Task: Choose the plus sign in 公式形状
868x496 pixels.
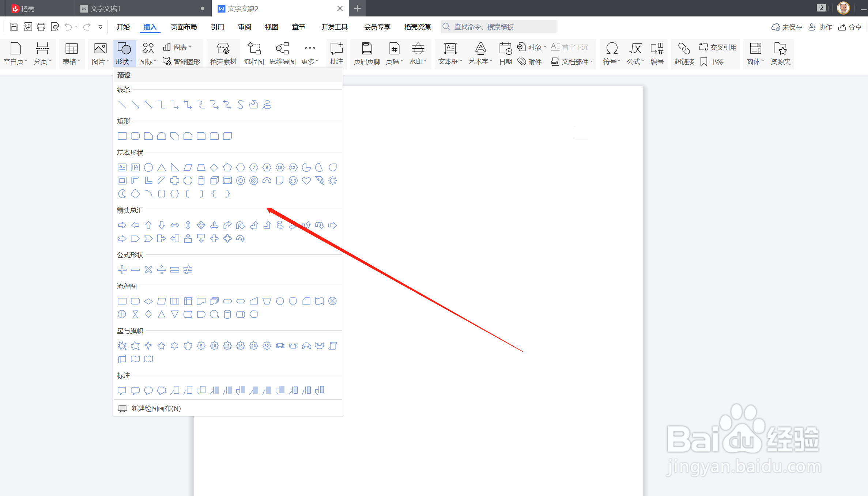Action: click(x=122, y=270)
